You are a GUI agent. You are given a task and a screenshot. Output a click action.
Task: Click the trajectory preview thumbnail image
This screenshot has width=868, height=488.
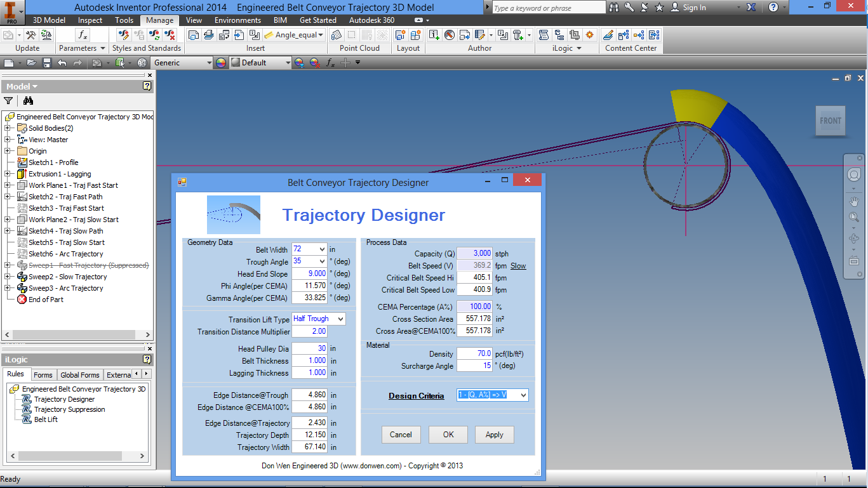click(234, 214)
